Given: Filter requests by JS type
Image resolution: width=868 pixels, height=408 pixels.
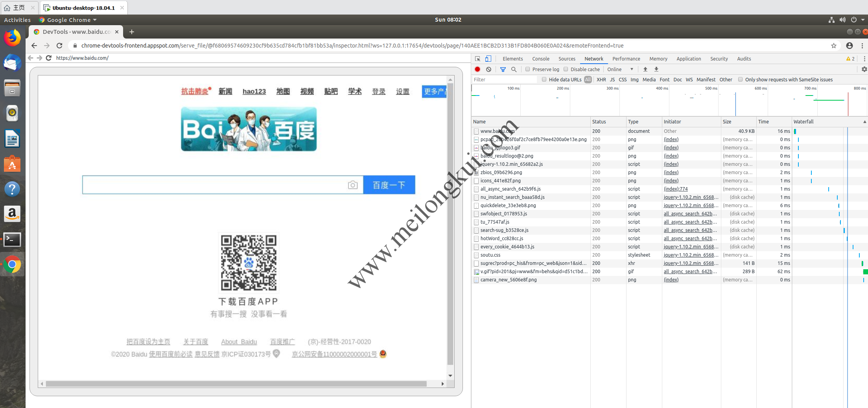Looking at the screenshot, I should (612, 79).
